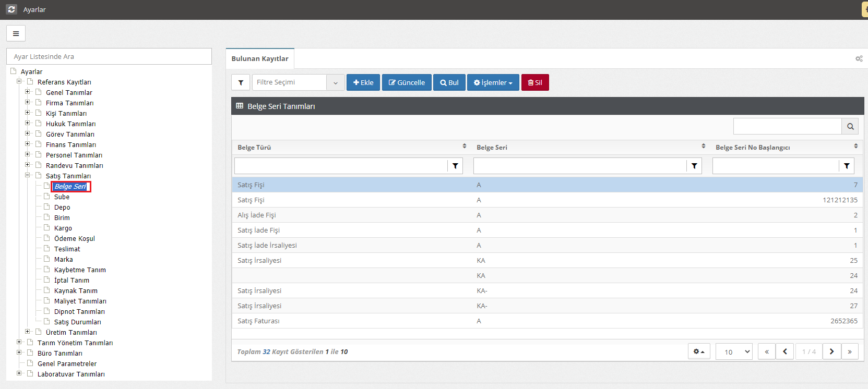
Task: Sort by Belge Türü column arrows
Action: 464,147
